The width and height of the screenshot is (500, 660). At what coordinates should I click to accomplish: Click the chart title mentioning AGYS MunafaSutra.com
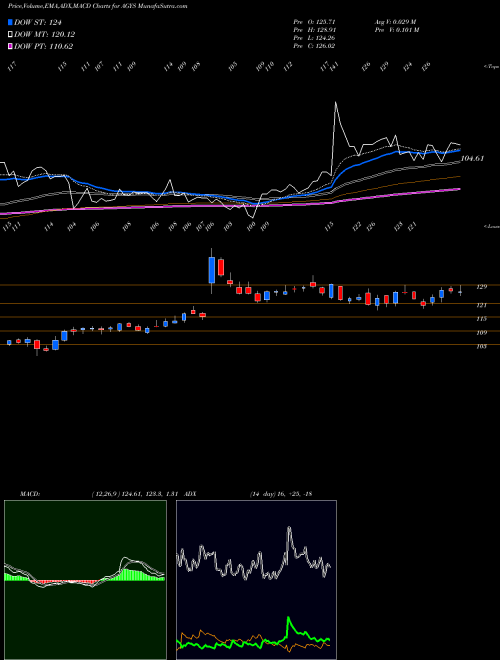click(98, 6)
